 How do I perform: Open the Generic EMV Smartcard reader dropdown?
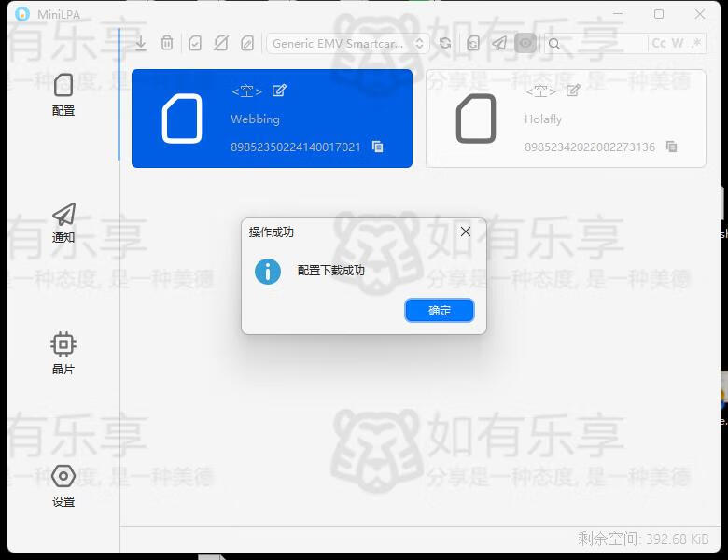347,43
